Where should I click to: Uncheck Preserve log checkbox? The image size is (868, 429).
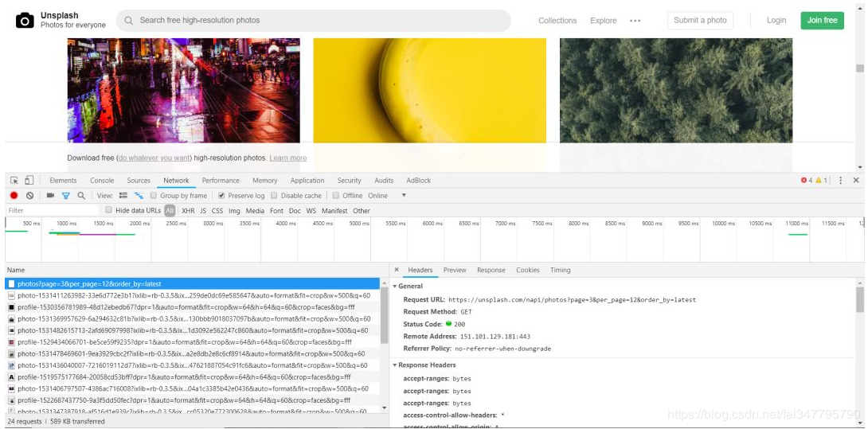(x=221, y=196)
